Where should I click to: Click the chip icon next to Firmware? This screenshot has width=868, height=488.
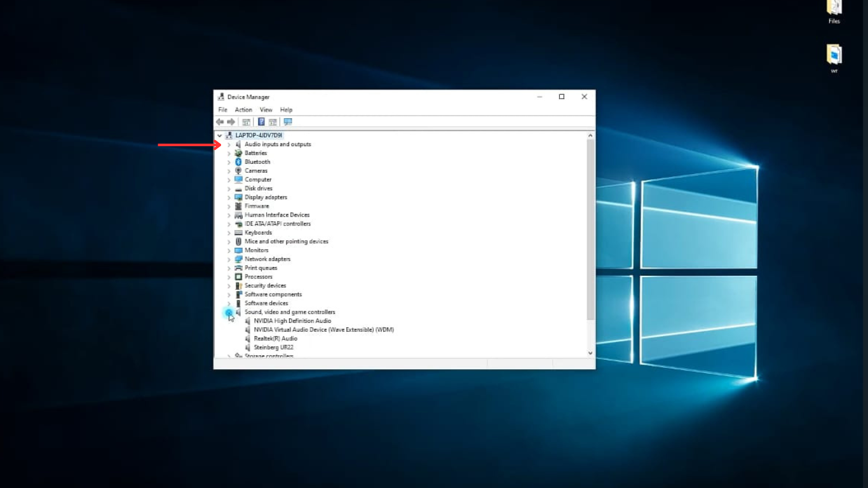pos(238,206)
